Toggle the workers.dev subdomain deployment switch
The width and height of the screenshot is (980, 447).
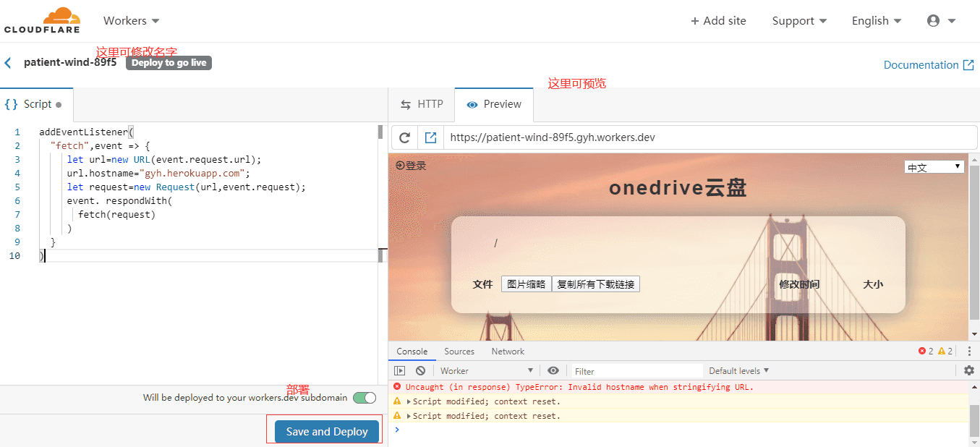tap(365, 397)
